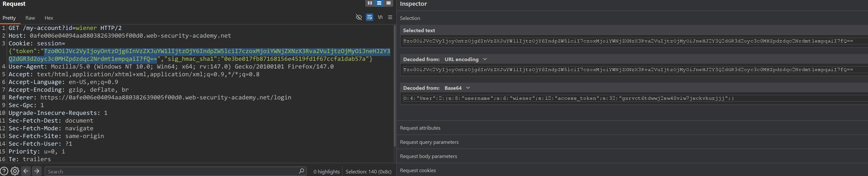Expand Request query parameters section
This screenshot has height=176, width=868.
pos(429,142)
